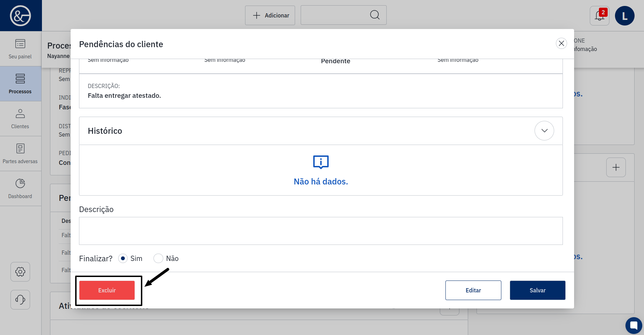Screen dimensions: 644x335
Task: Click the Adicionar button in the top bar
Action: click(270, 15)
